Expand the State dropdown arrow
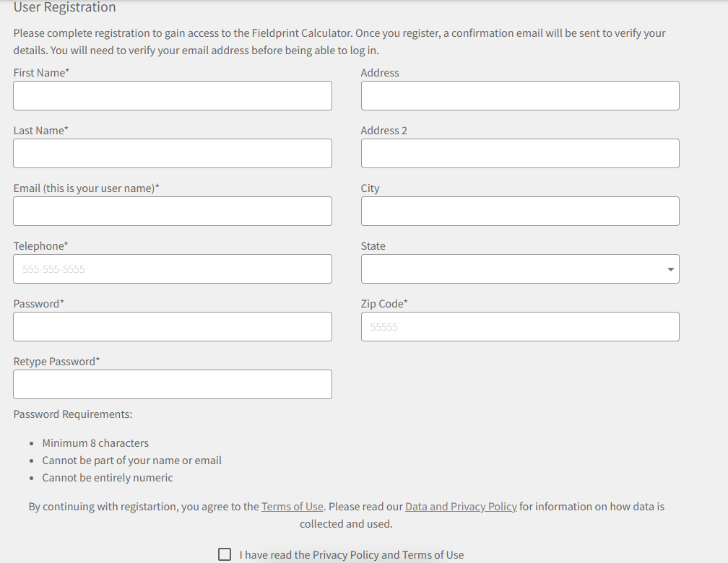Viewport: 728px width, 563px height. (670, 269)
